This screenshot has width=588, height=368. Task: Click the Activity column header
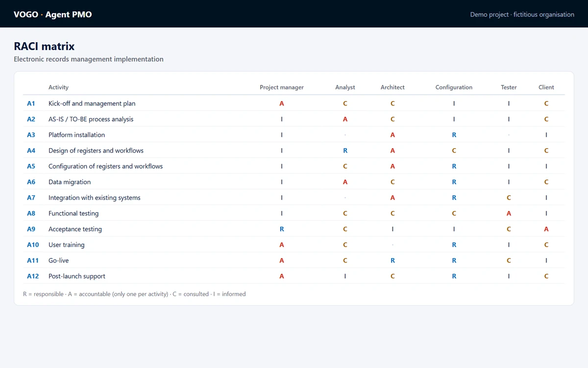58,87
